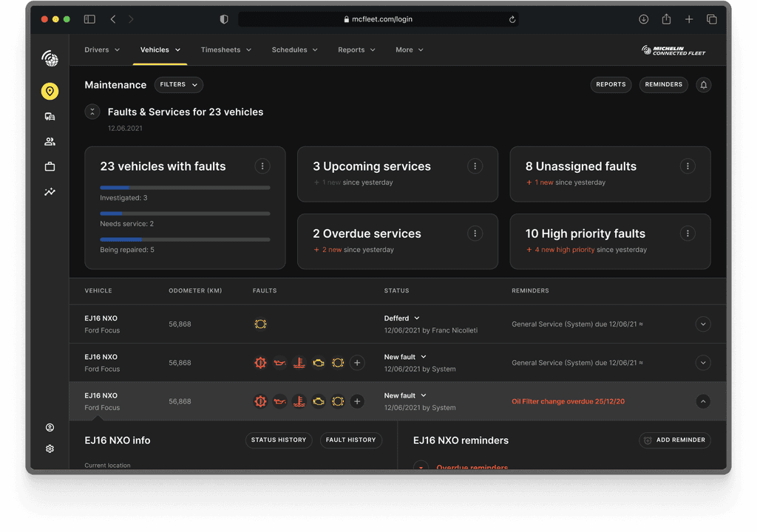Click the Michelin Connected Fleet brand logo
Screen dimensions: 757x532
tap(673, 50)
